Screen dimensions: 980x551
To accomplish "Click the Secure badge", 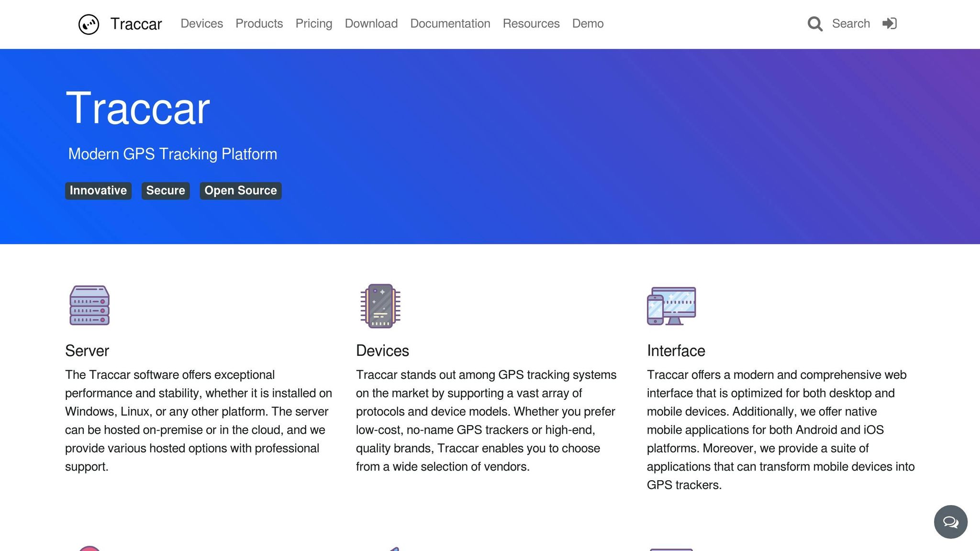I will tap(166, 190).
